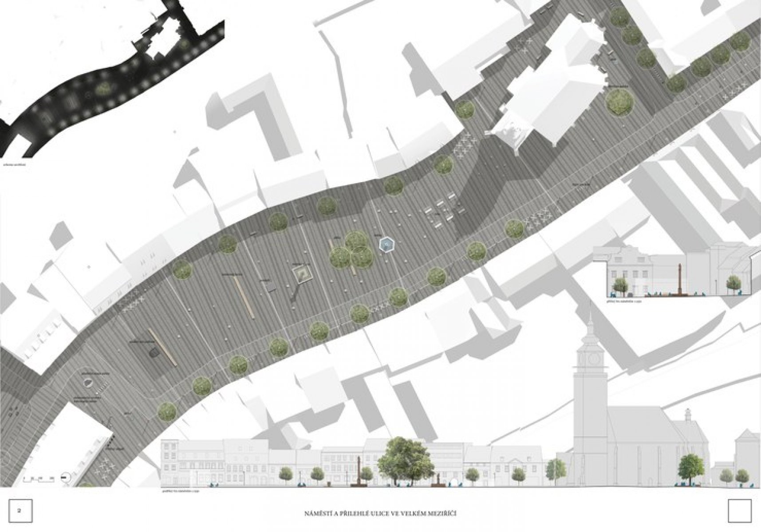Image resolution: width=761 pixels, height=532 pixels.
Task: Click the north arrow circle beside the scale bar
Action: click(x=67, y=477)
